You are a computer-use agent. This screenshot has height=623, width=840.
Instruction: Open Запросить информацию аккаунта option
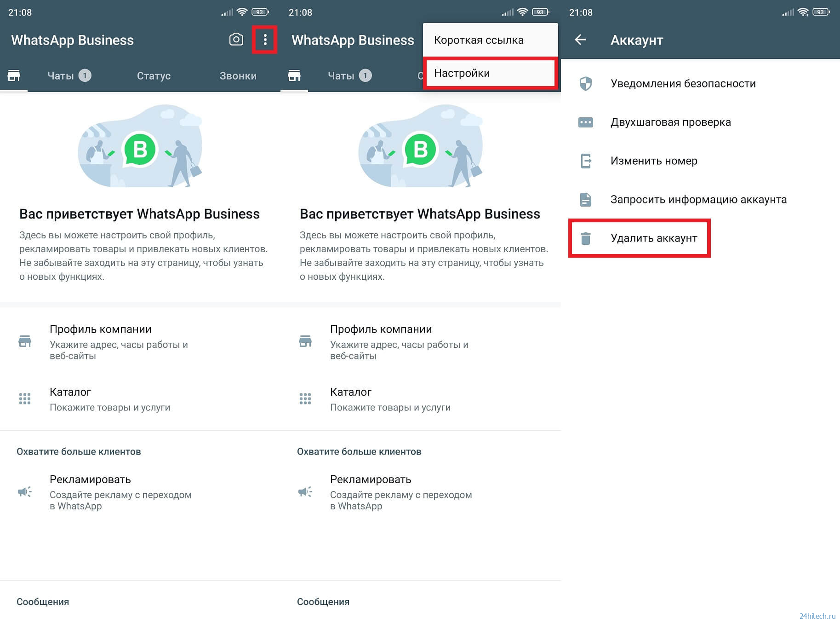(x=700, y=200)
